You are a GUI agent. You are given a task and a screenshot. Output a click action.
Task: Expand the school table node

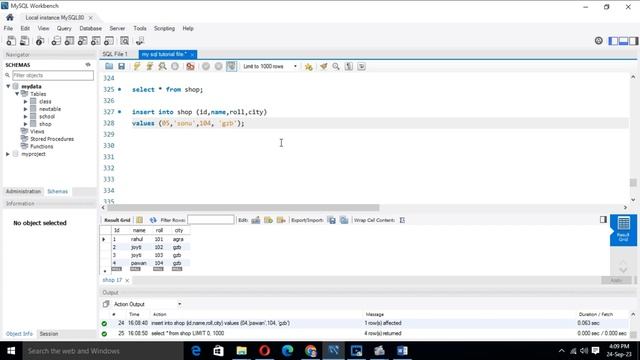[25, 116]
